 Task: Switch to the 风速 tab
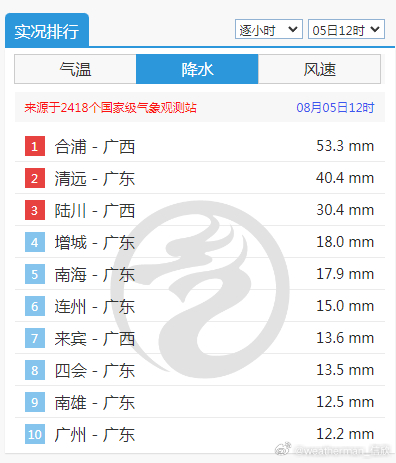tap(319, 69)
